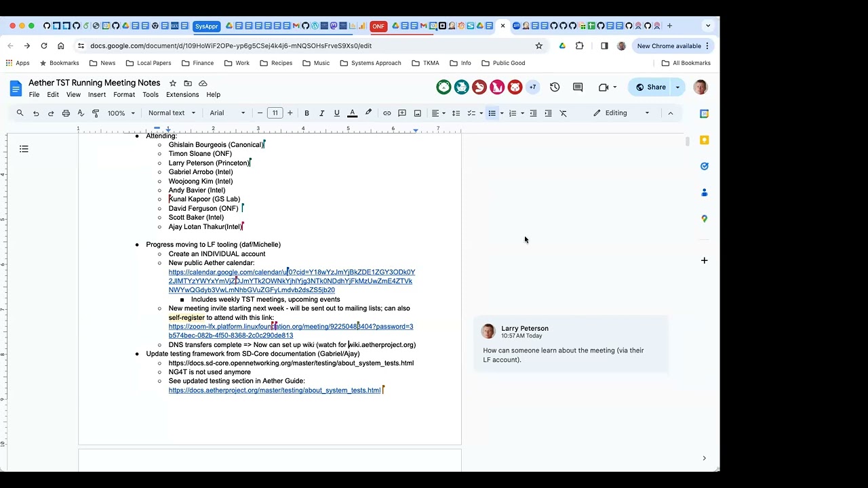This screenshot has width=868, height=488.
Task: Open the zoom level dropdown showing 100%
Action: [x=121, y=113]
